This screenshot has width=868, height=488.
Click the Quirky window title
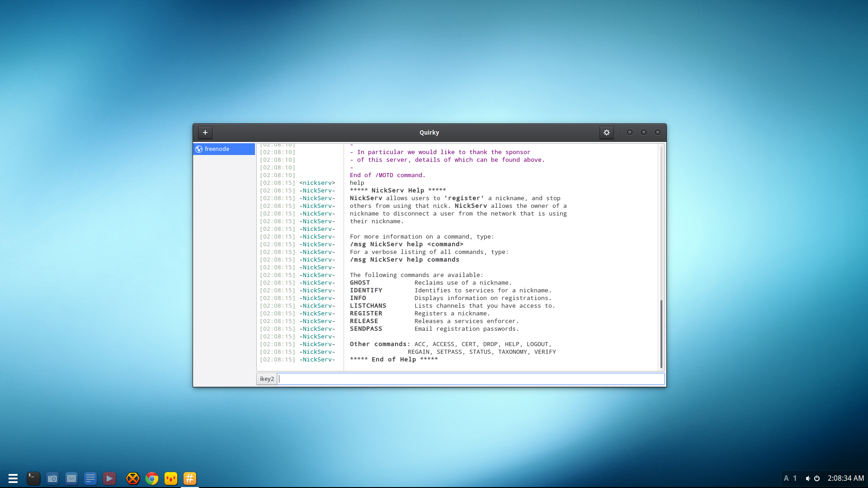pyautogui.click(x=429, y=132)
